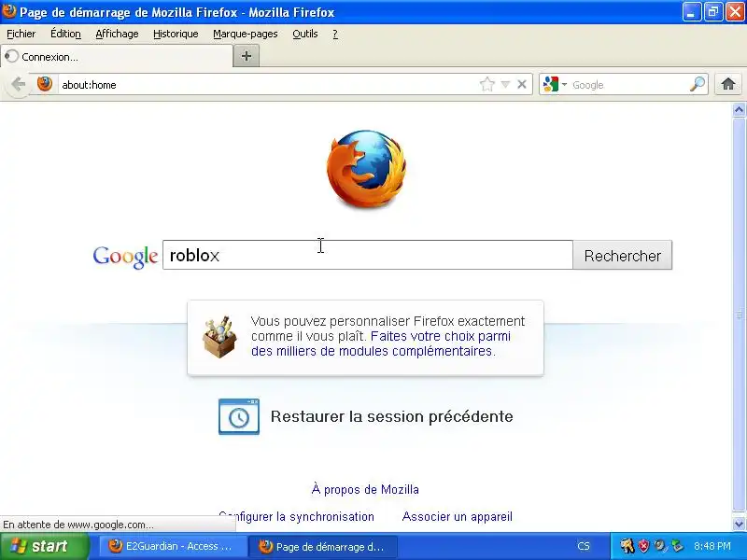Open the Affichage menu
Image resolution: width=747 pixels, height=560 pixels.
tap(118, 34)
